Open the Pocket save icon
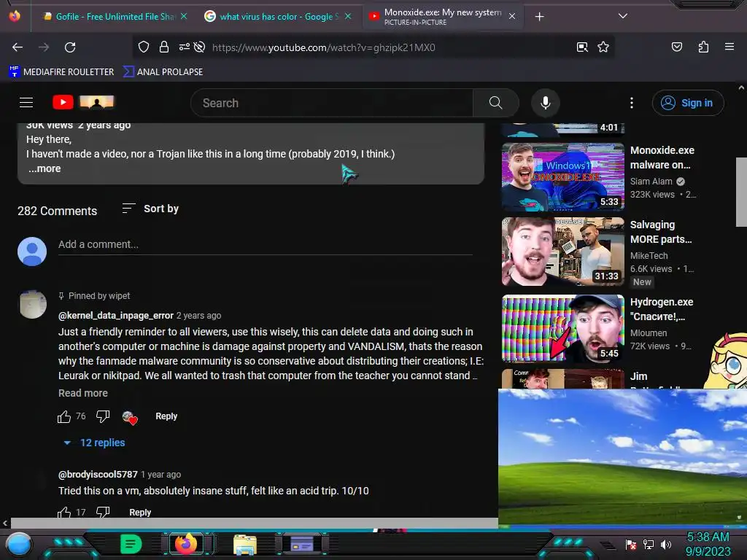This screenshot has height=560, width=747. pyautogui.click(x=677, y=47)
